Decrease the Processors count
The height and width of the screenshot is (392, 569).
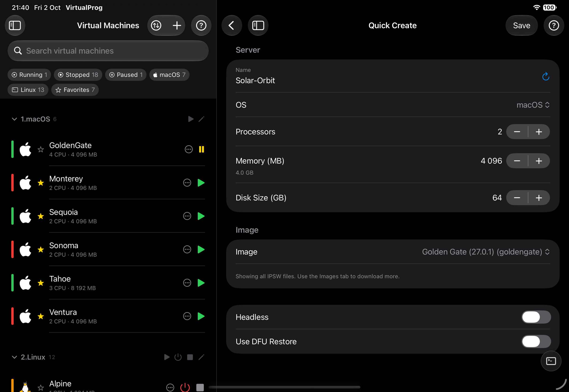(x=517, y=132)
